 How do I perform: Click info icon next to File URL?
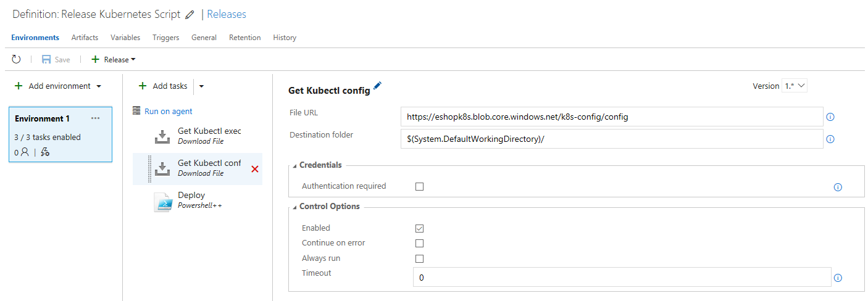(830, 117)
